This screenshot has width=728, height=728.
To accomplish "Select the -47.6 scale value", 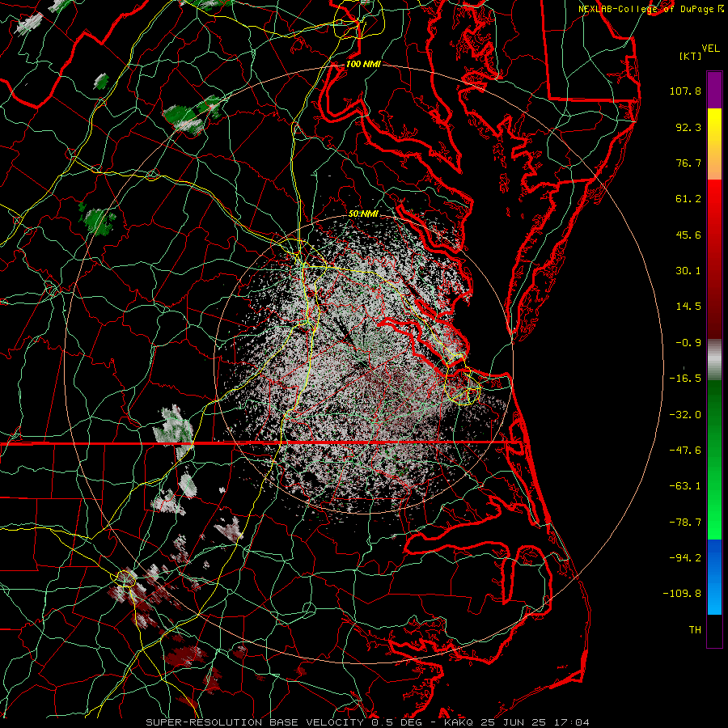I will click(x=685, y=451).
